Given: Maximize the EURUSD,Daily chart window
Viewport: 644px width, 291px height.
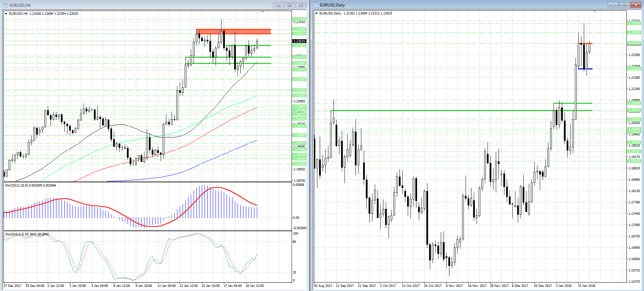Looking at the screenshot, I should 624,5.
